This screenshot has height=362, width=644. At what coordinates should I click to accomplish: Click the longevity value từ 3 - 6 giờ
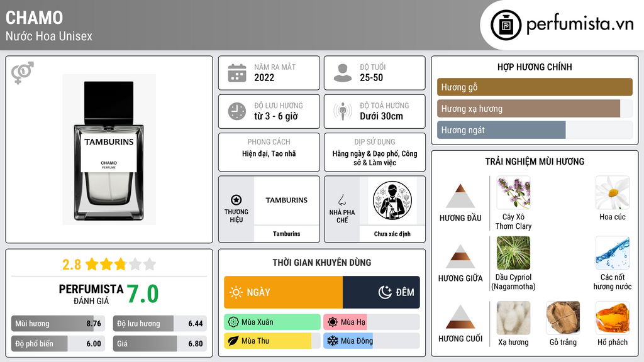[276, 116]
